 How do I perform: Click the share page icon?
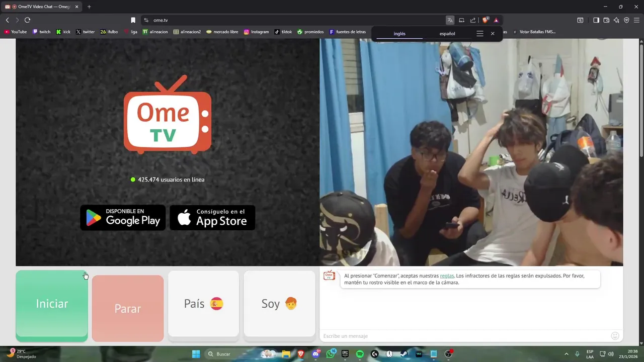(x=473, y=20)
